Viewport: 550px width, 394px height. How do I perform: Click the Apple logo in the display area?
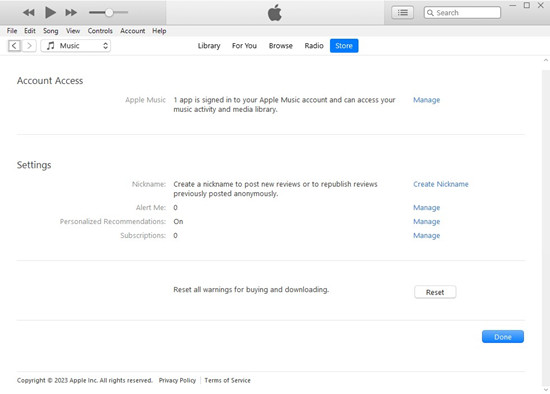(x=275, y=13)
